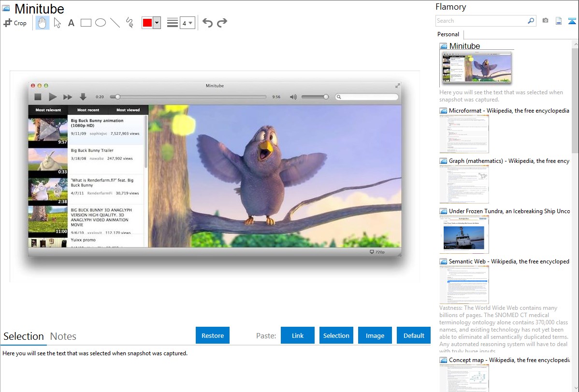
Task: Click the "Graph (mathematics) - Wikipedia" title
Action: [509, 161]
